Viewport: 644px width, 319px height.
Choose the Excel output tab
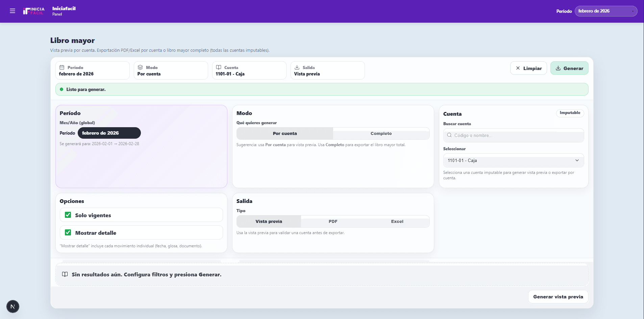pos(397,222)
